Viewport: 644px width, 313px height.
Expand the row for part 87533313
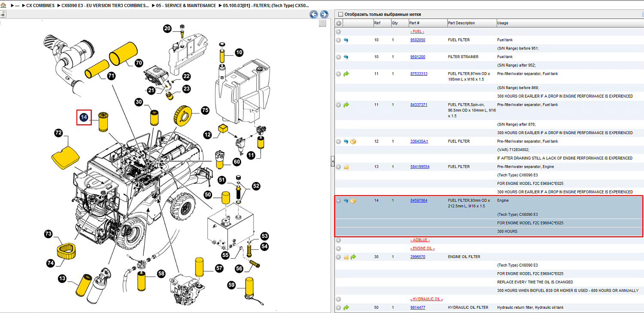(x=338, y=74)
